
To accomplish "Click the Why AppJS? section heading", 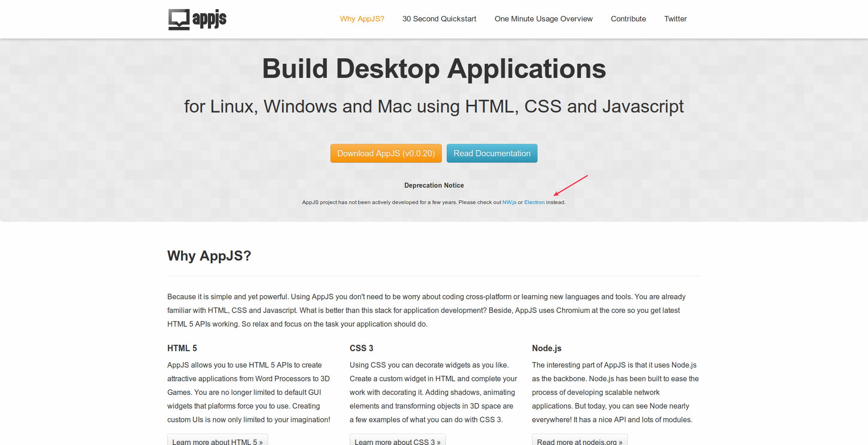I will pos(209,256).
